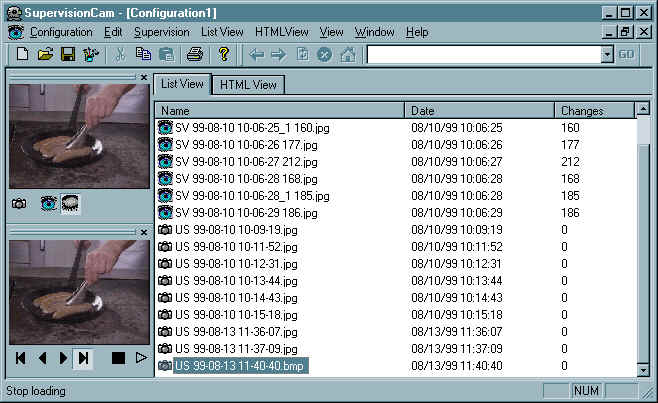658x403 pixels.
Task: Open the Window menu
Action: tap(375, 32)
